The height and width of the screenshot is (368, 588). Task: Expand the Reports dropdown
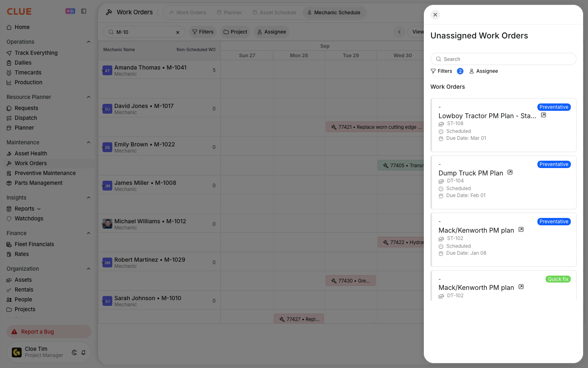tap(39, 209)
